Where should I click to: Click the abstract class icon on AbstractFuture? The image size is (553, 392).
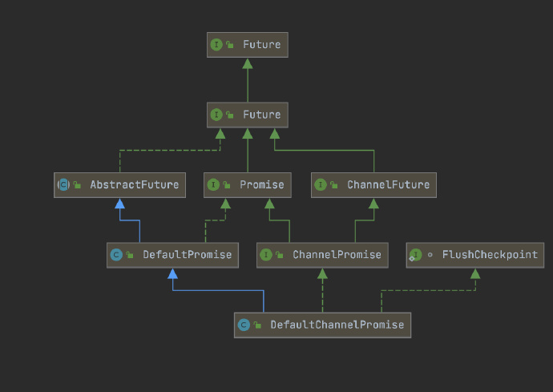pyautogui.click(x=63, y=184)
